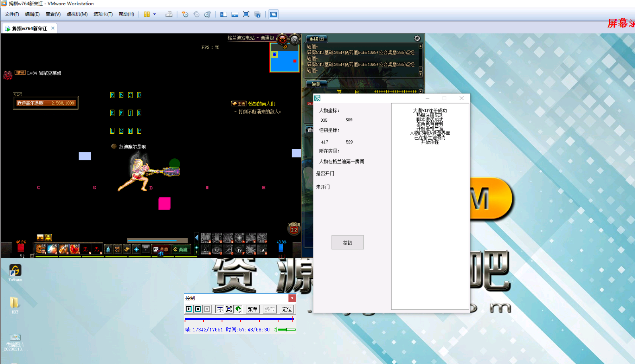Toggle the green mouse cursor icon in 控制
Viewport: 635px width, 364px height.
pyautogui.click(x=238, y=309)
